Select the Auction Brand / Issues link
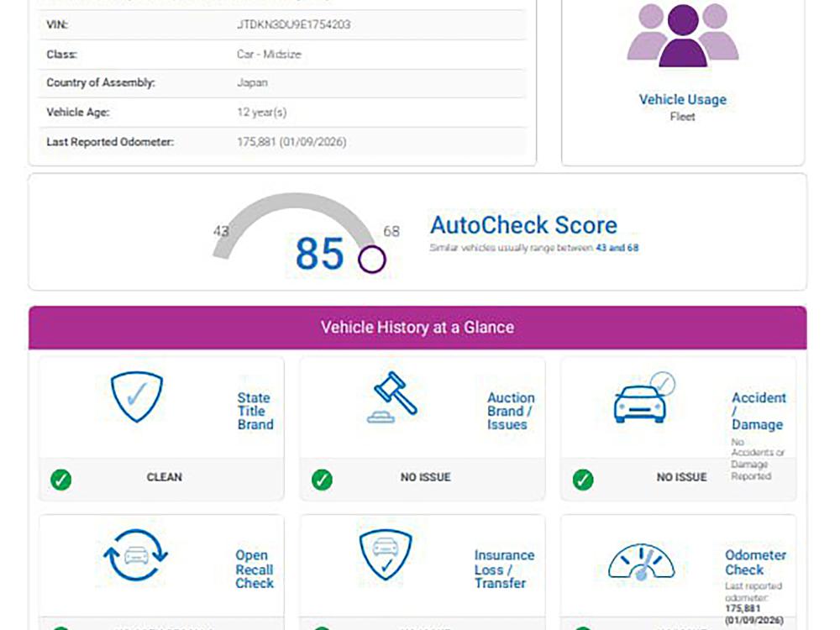Viewport: 840px width, 630px height. tap(510, 411)
